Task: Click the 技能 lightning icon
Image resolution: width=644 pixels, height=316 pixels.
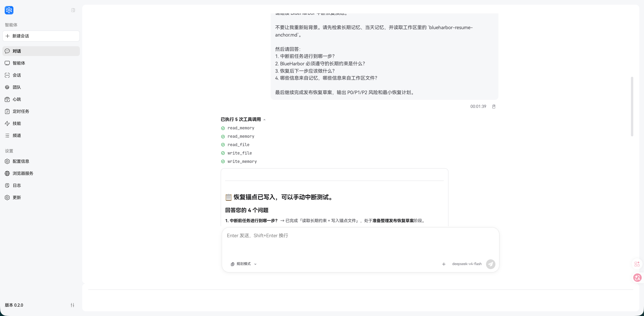Action: tap(7, 123)
